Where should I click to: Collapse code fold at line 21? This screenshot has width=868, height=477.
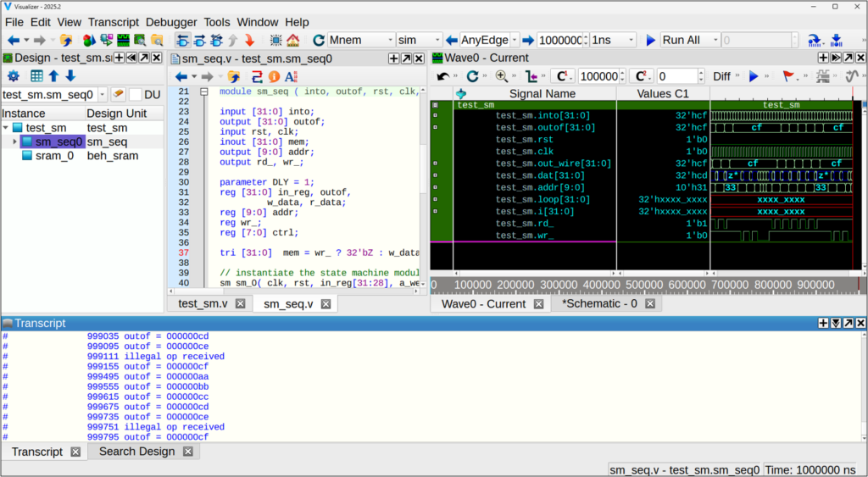[203, 92]
